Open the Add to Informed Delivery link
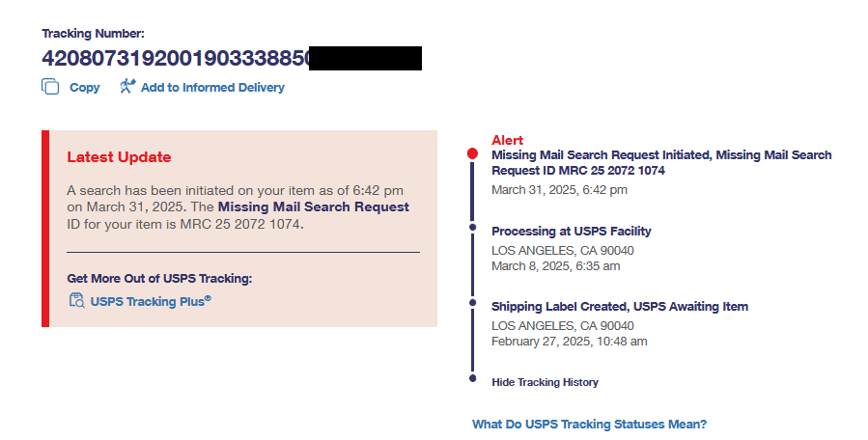Image resolution: width=868 pixels, height=440 pixels. pos(212,88)
